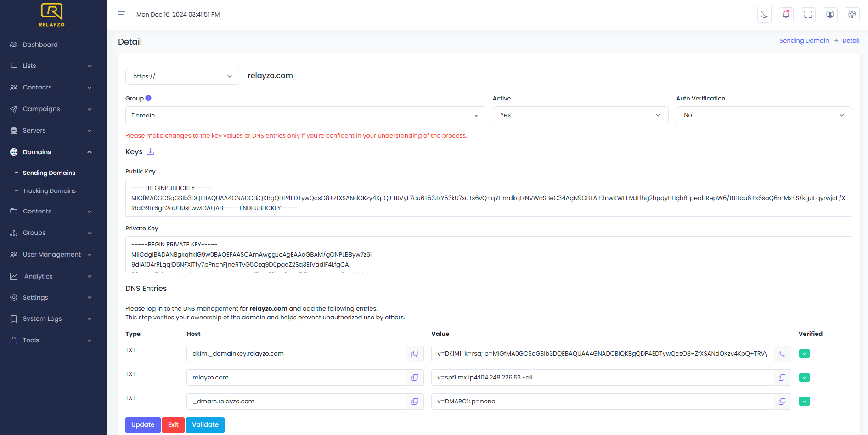
Task: Click the v=DMARC1 value field
Action: [602, 402]
